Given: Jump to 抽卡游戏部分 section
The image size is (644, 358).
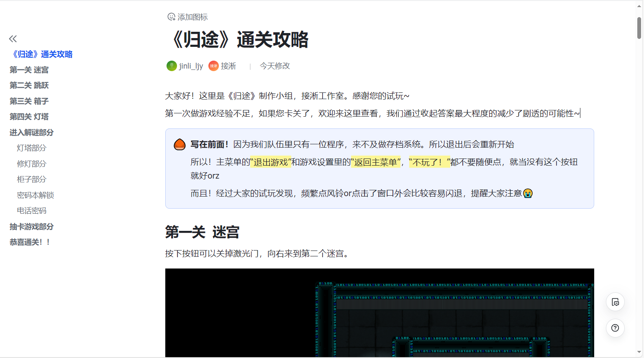Looking at the screenshot, I should 31,227.
